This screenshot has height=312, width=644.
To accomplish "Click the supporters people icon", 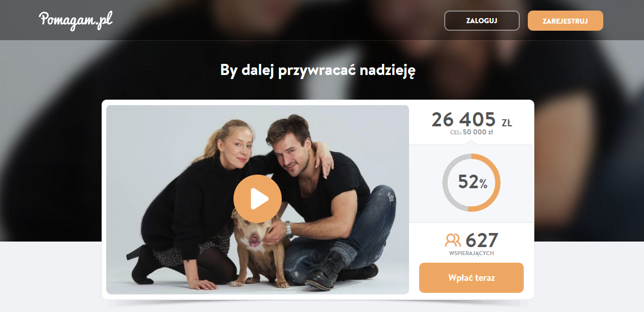I will coord(453,240).
